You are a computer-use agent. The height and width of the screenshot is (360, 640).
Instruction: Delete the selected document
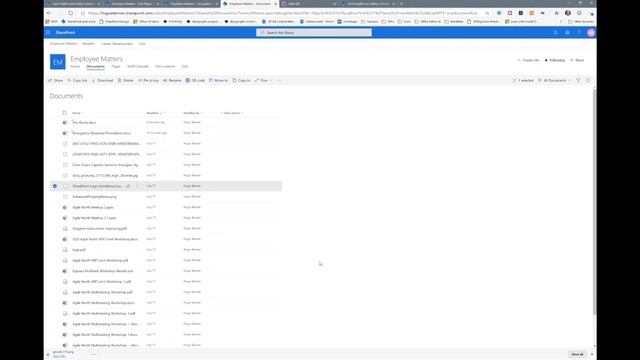click(x=126, y=80)
